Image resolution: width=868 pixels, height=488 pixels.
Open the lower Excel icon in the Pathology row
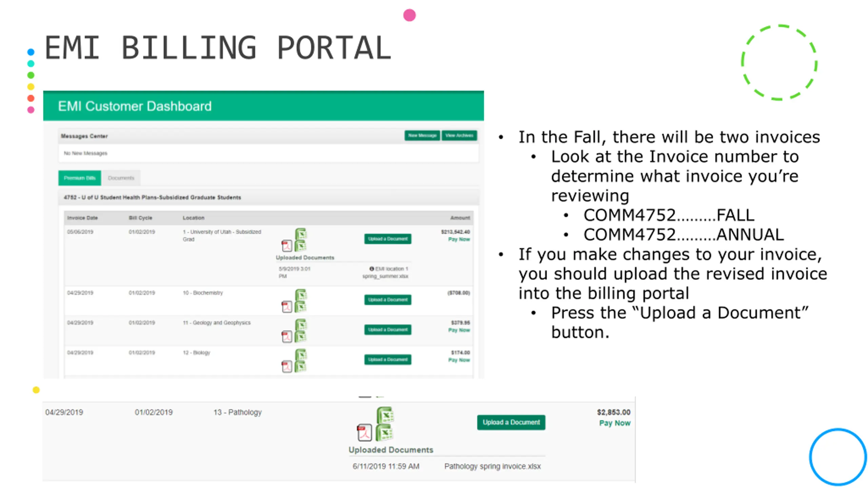point(385,433)
